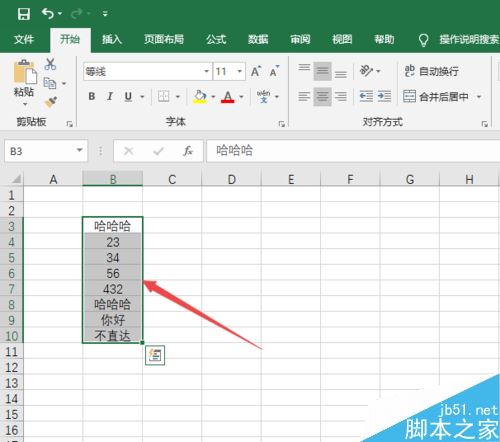Screen dimensions: 500x442
Task: Click the Orientation text angle icon
Action: [x=366, y=71]
